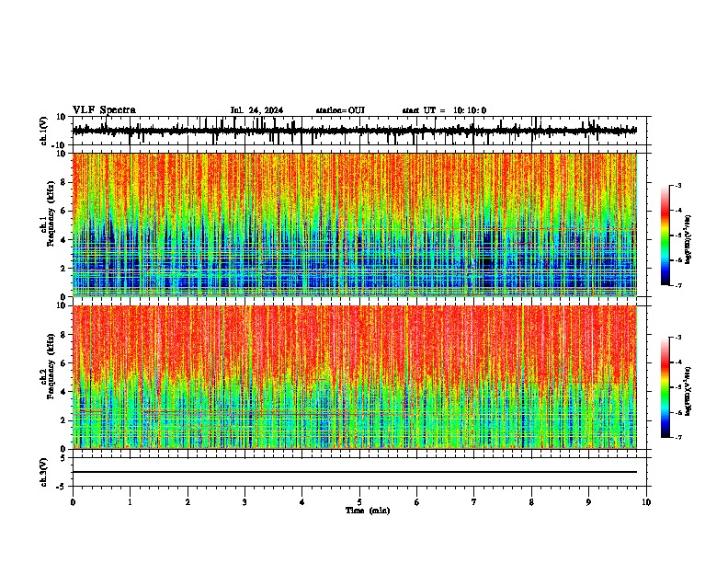Click the "8" kHz tick on ch.2 spectrogram

[64, 335]
